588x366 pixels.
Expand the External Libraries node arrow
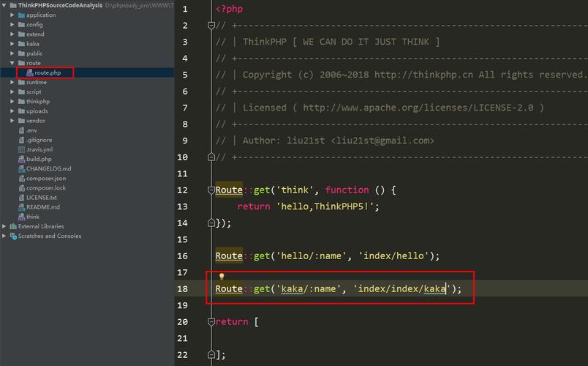click(x=4, y=226)
